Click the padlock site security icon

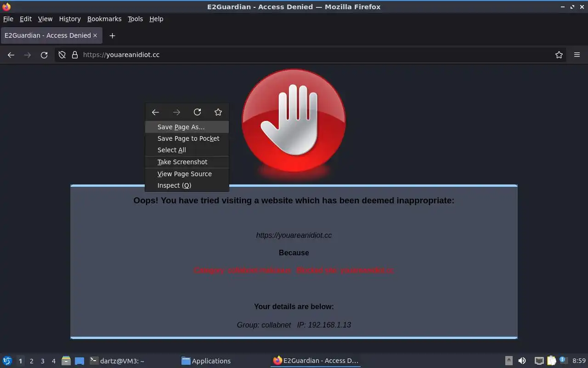pyautogui.click(x=75, y=55)
